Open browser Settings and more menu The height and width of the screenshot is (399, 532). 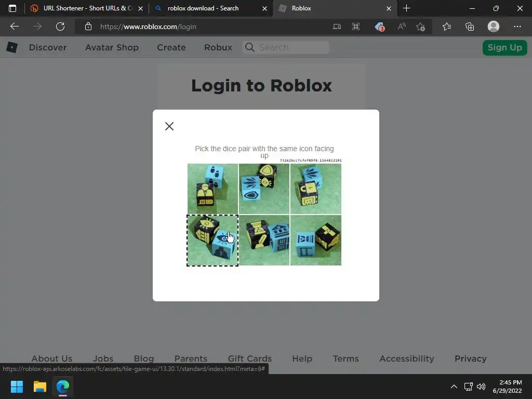(517, 26)
